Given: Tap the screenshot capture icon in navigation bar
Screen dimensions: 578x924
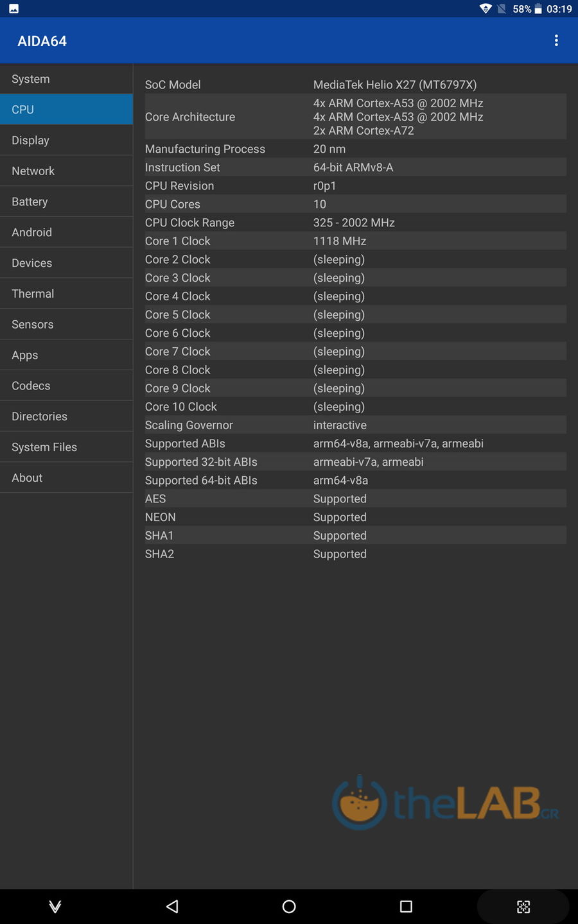Looking at the screenshot, I should 523,906.
